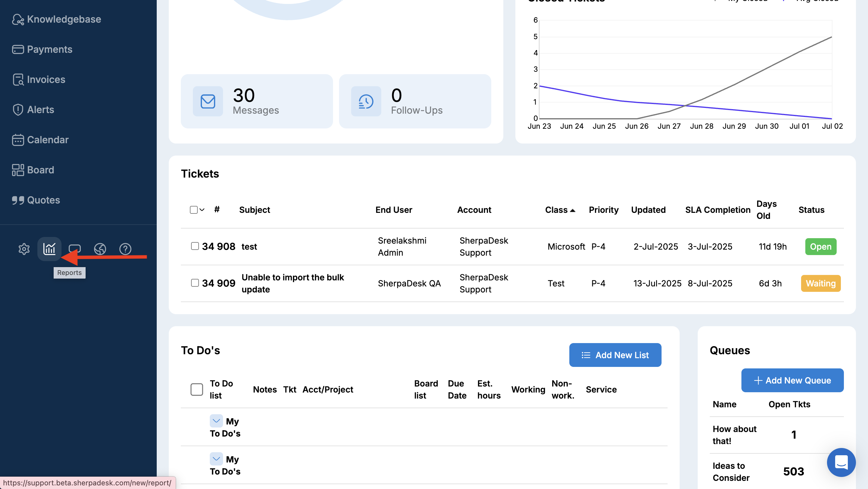Viewport: 868px width, 489px height.
Task: Check the box for ticket 34 908
Action: coord(195,246)
